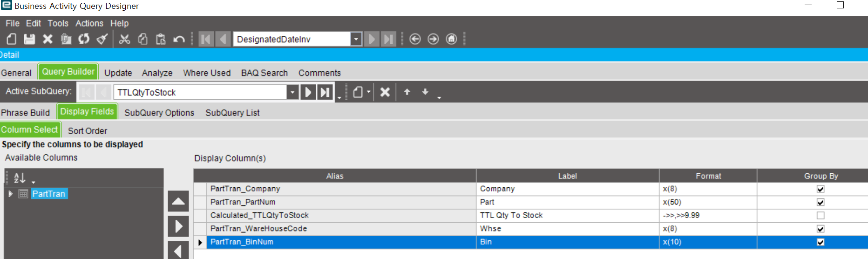The width and height of the screenshot is (868, 259).
Task: Open the DesignatedDateInv BAQ dropdown
Action: 356,39
